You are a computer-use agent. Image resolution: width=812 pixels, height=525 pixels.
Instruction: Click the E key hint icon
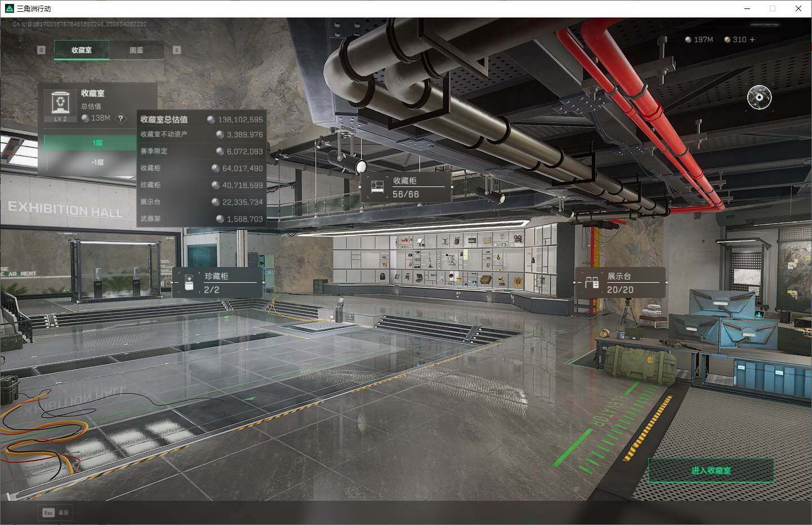pyautogui.click(x=177, y=50)
